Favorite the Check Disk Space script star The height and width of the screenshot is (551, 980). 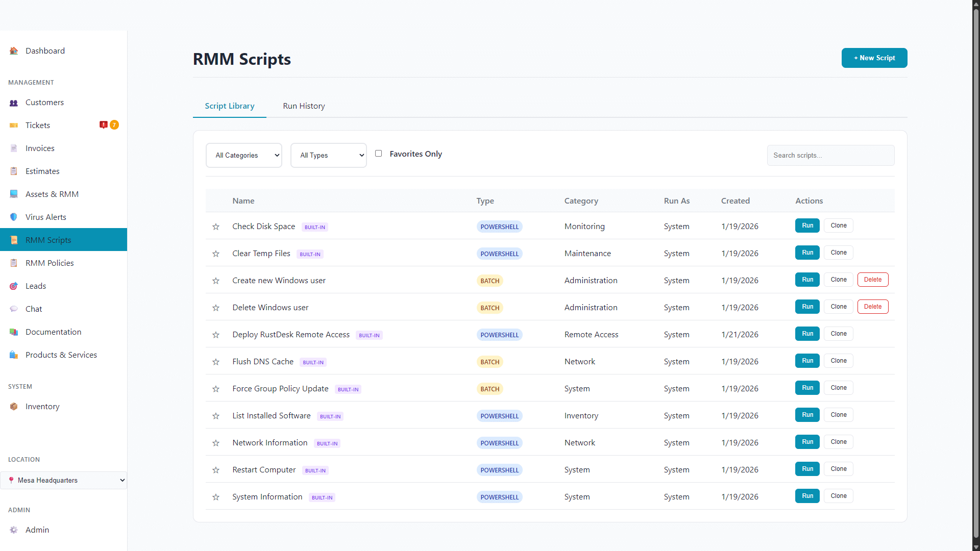pyautogui.click(x=216, y=227)
